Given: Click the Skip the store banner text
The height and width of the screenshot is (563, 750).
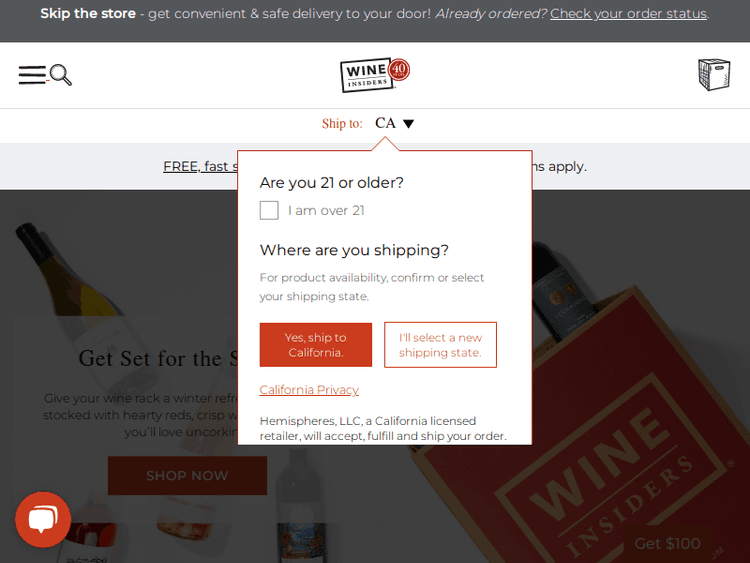Looking at the screenshot, I should pos(88,13).
